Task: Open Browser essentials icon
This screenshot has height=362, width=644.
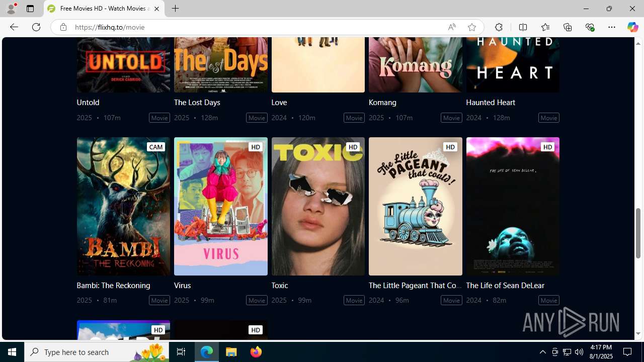Action: click(590, 27)
